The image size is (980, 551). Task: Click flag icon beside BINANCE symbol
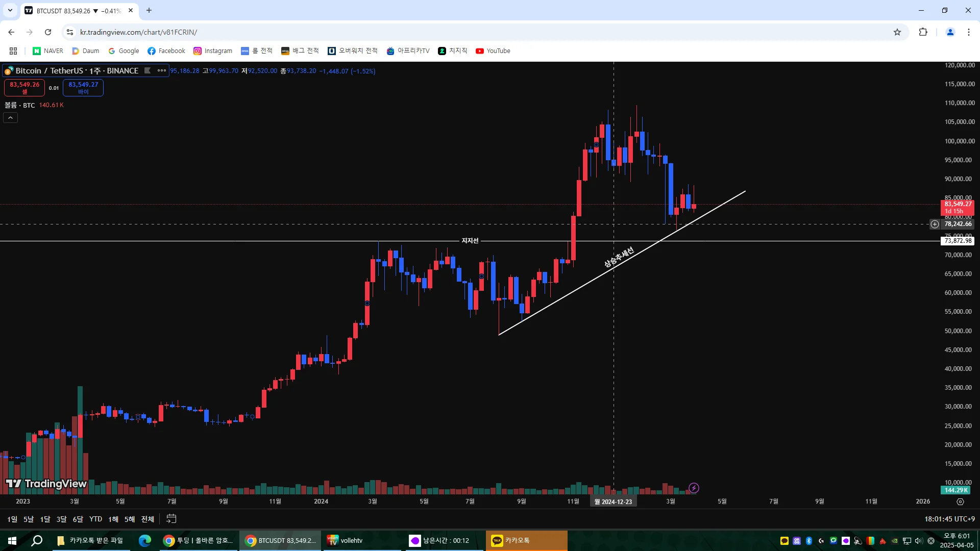(x=148, y=71)
